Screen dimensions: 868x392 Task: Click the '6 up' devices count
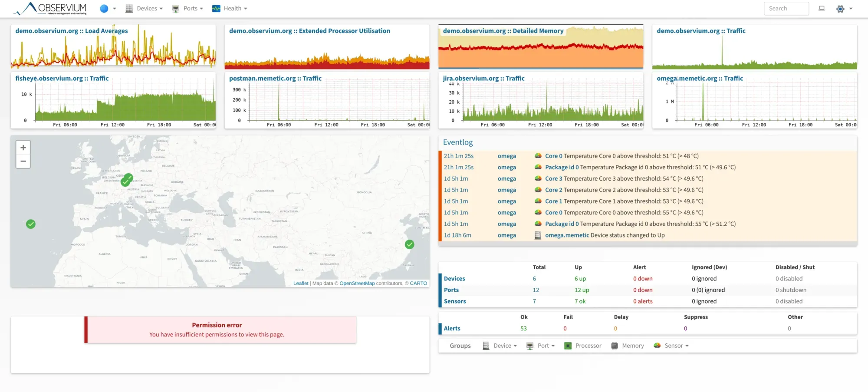(580, 279)
